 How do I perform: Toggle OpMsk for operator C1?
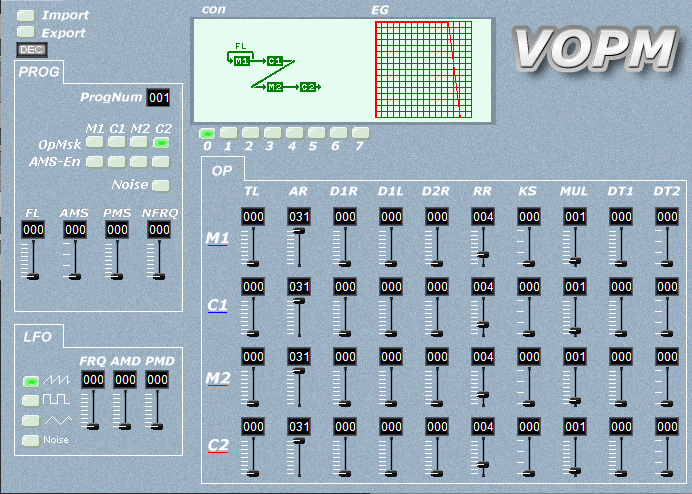coord(117,143)
